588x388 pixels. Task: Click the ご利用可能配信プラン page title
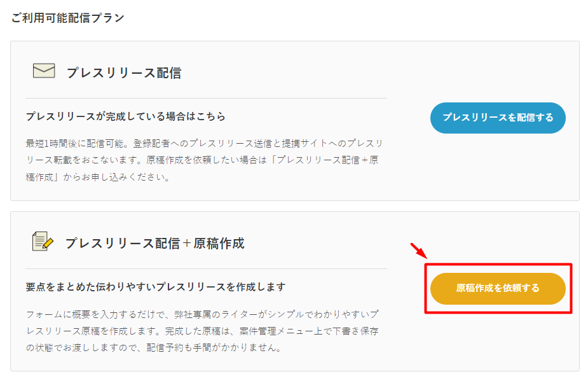click(x=67, y=18)
